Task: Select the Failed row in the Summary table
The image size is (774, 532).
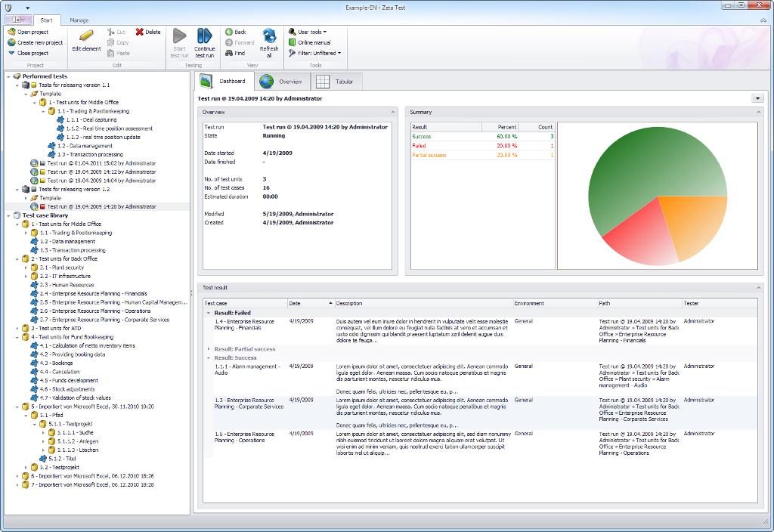Action: tap(483, 146)
